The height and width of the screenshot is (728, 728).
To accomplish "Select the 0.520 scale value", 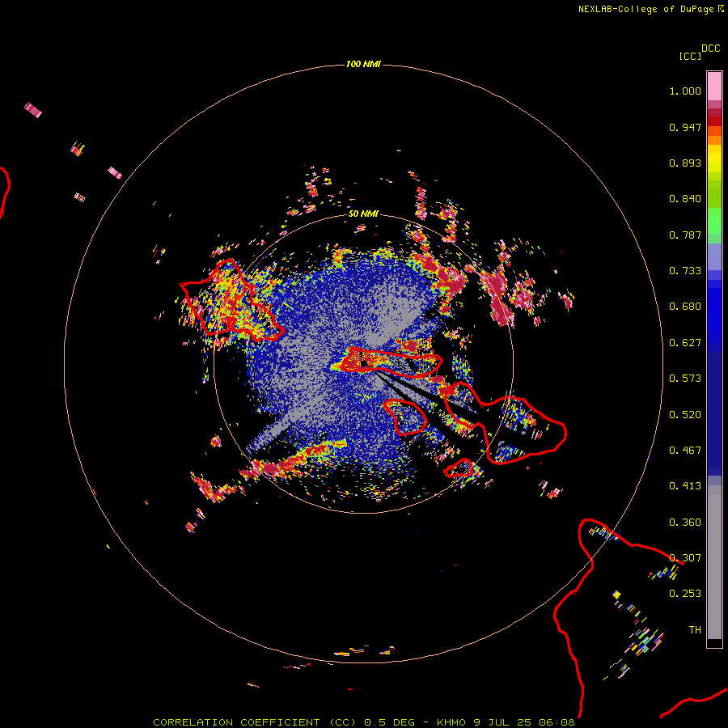I will [x=685, y=415].
